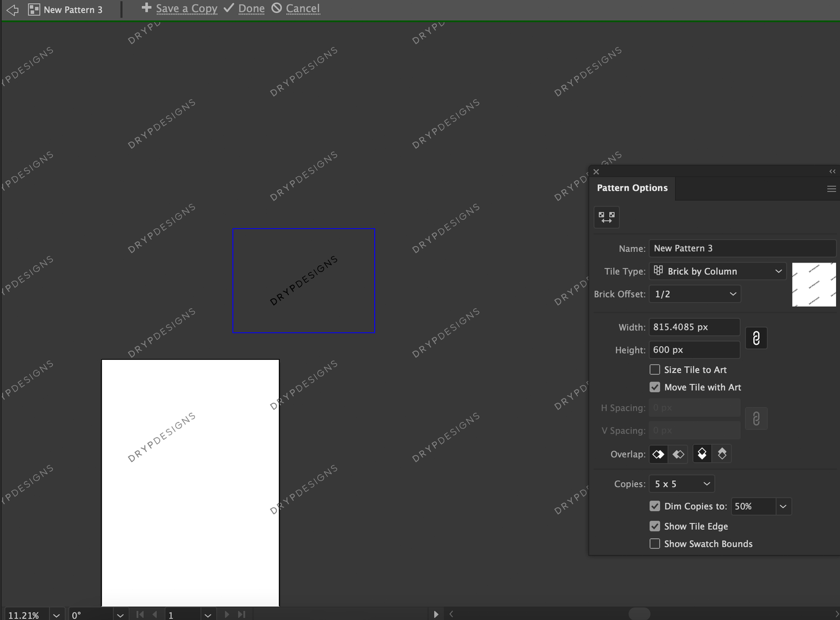Open the Pattern Options flyout menu
840x620 pixels.
coord(831,189)
